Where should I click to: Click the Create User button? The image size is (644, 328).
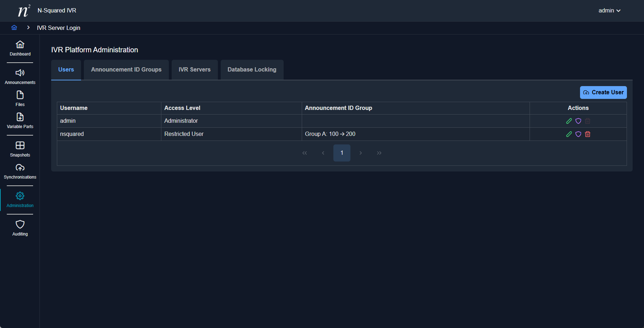pyautogui.click(x=603, y=92)
